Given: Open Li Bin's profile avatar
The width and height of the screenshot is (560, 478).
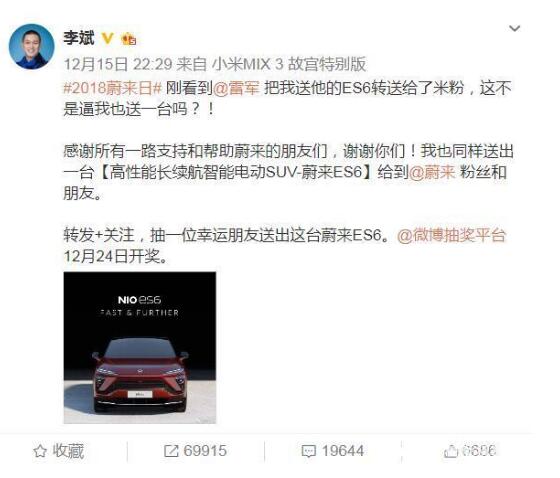Looking at the screenshot, I should click(x=31, y=46).
